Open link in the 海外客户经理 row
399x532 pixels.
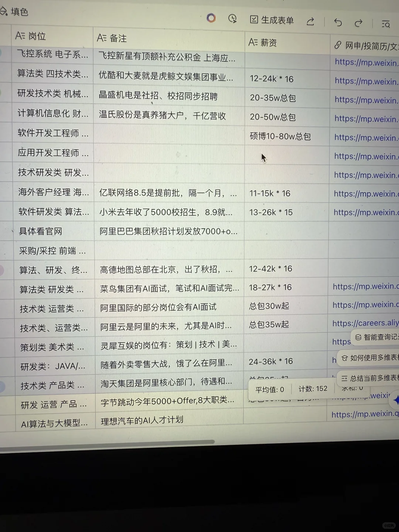click(366, 194)
